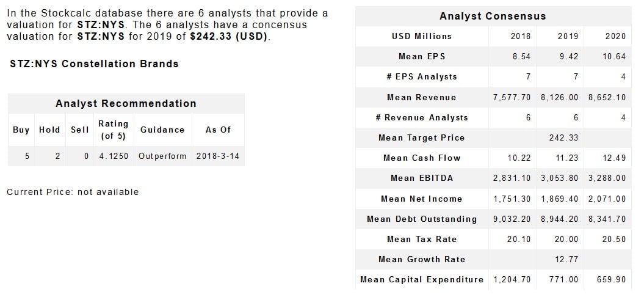Click the 2018 Mean Debt Outstanding value 9,032.20

coord(512,219)
